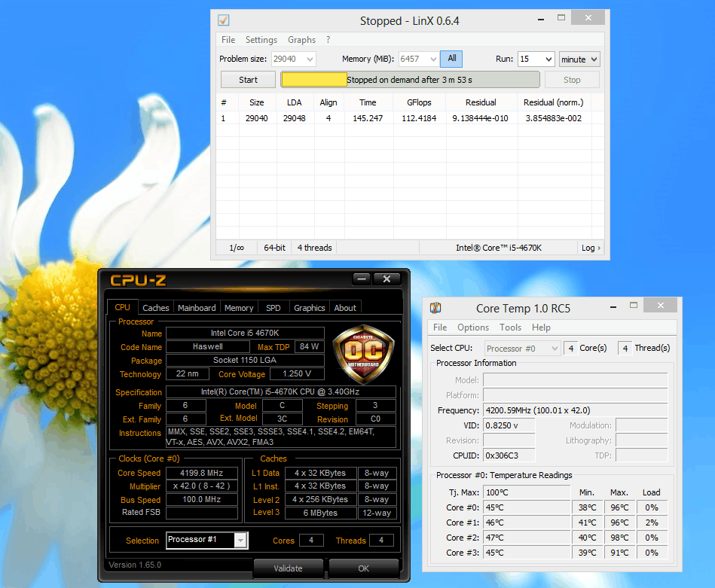Click the Validate button in CPU-Z

coord(289,568)
